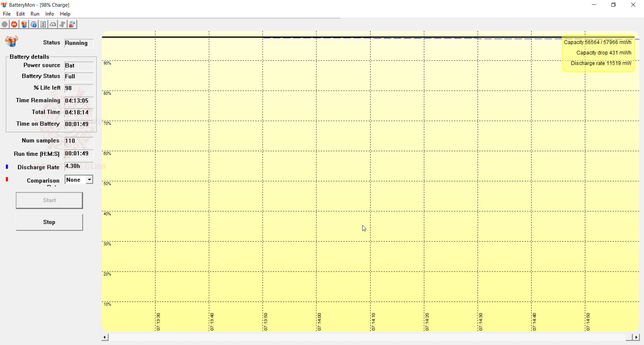Open the checklist options toolbar icon
644x345 pixels.
pos(44,24)
